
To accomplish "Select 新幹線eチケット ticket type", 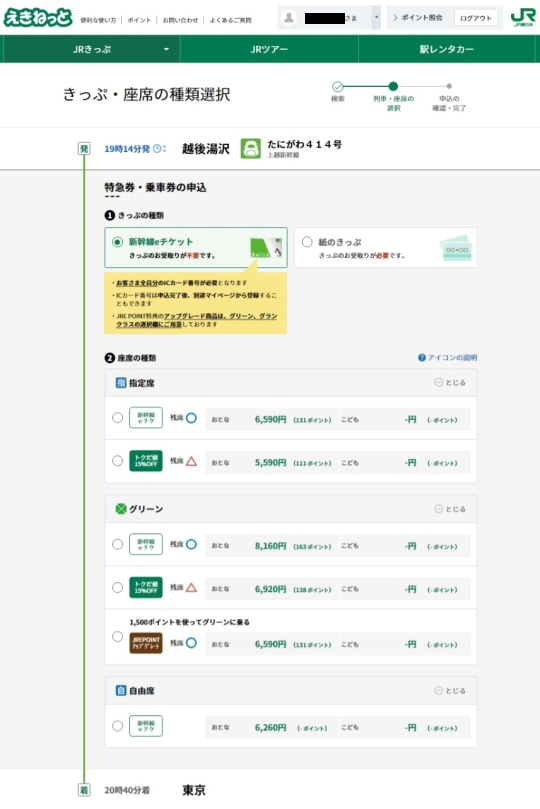I will click(x=118, y=242).
